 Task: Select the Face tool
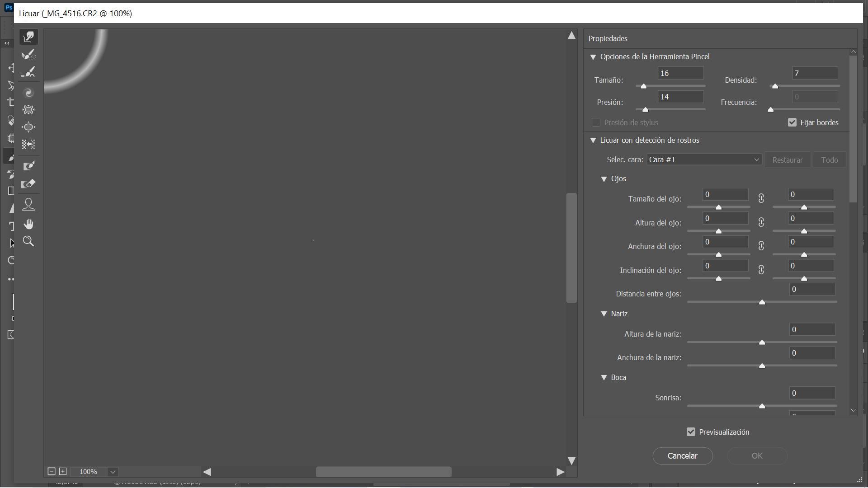coord(28,204)
